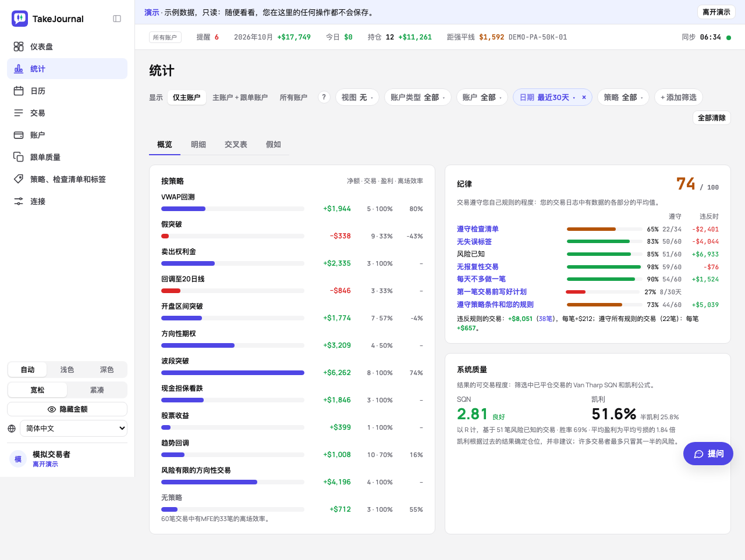Screen dimensions: 745x560
Task: Select the 概览 tab
Action: coord(165,144)
